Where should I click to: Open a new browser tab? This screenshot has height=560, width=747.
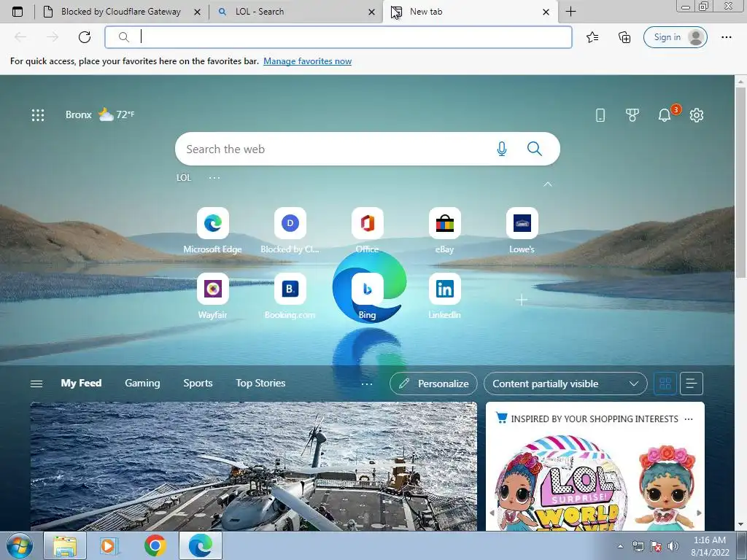(570, 12)
